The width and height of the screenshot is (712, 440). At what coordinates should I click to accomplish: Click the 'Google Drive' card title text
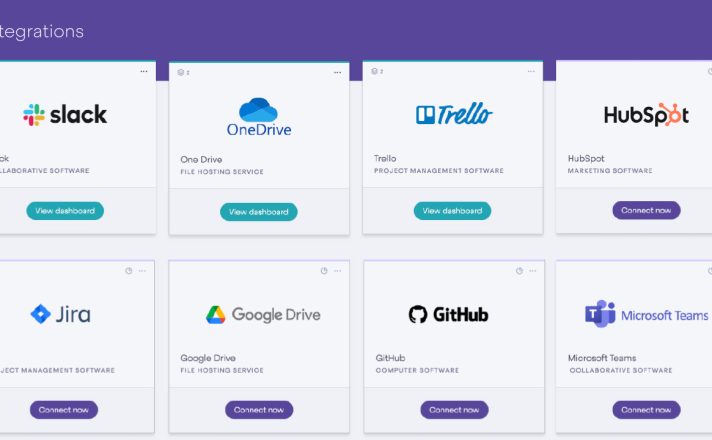pyautogui.click(x=208, y=358)
